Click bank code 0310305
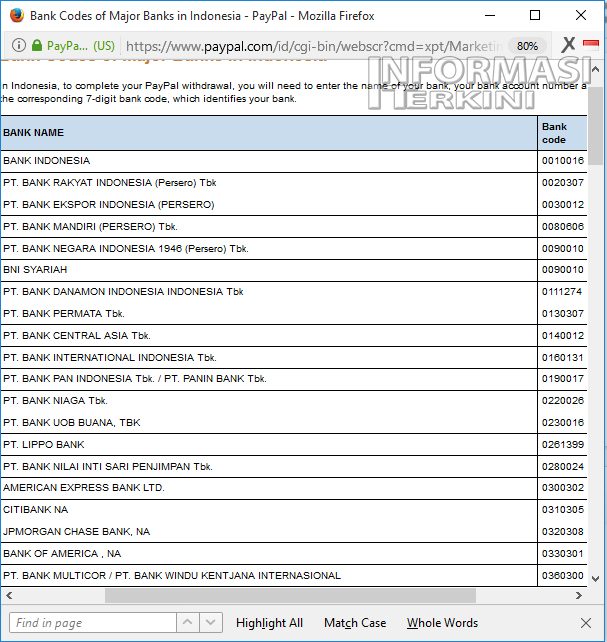Viewport: 607px width, 642px height. (x=563, y=510)
